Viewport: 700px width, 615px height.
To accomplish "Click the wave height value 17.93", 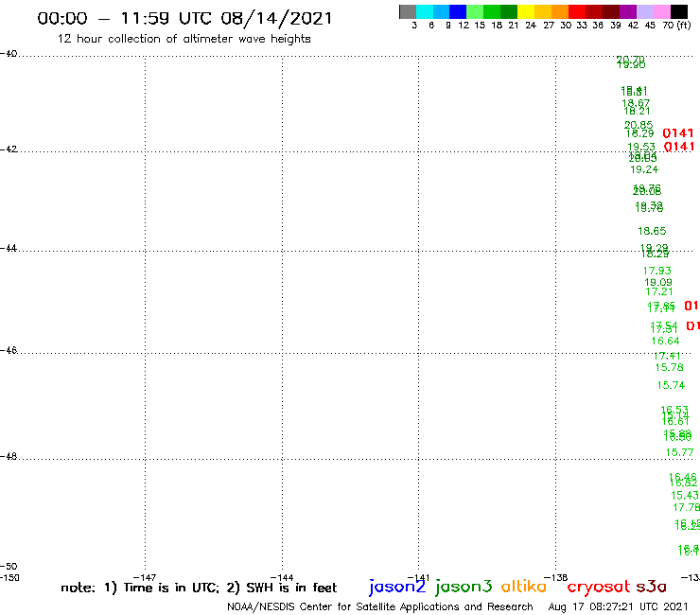I will [657, 271].
